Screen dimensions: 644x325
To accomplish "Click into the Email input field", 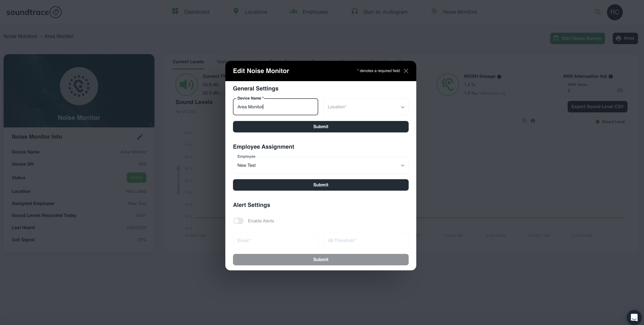I will pyautogui.click(x=275, y=241).
